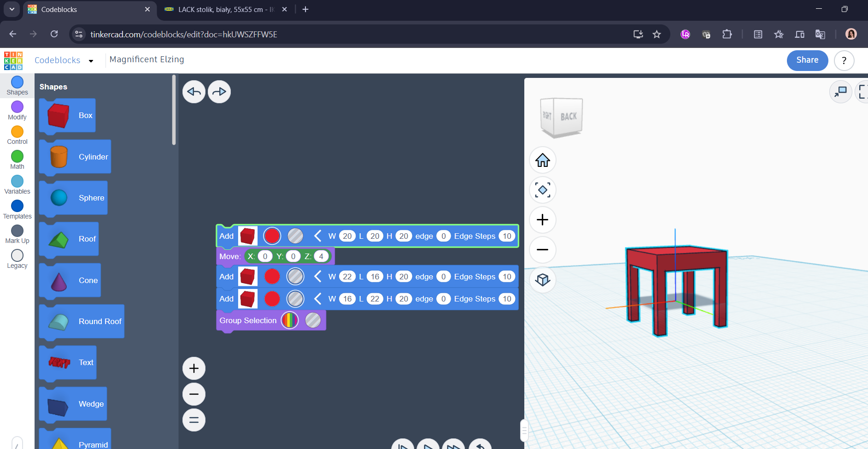Reset block workspace zoom with equals icon
The height and width of the screenshot is (449, 868).
click(x=194, y=420)
